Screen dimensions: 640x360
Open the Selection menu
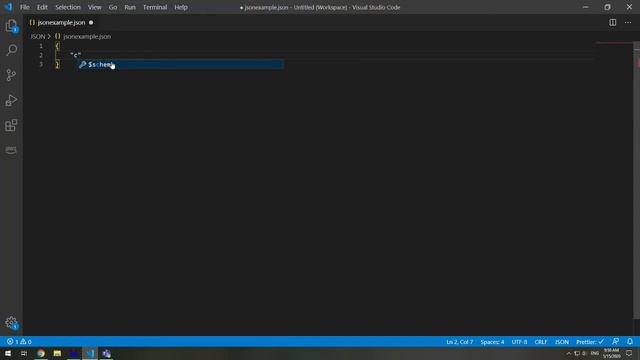click(68, 7)
